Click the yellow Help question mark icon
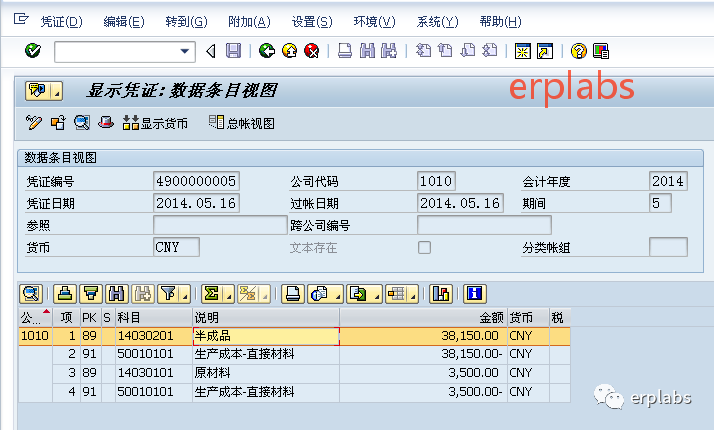The width and height of the screenshot is (714, 430). (578, 51)
